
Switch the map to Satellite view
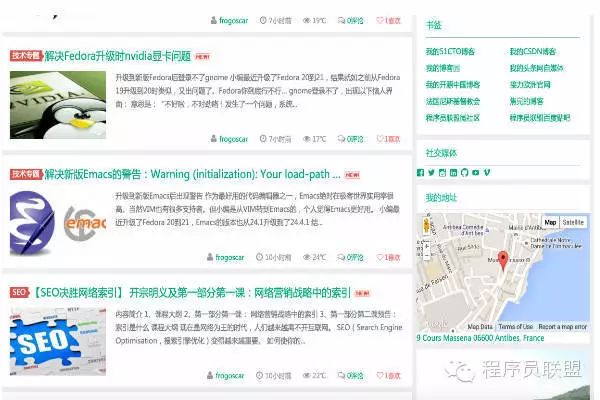pyautogui.click(x=573, y=222)
